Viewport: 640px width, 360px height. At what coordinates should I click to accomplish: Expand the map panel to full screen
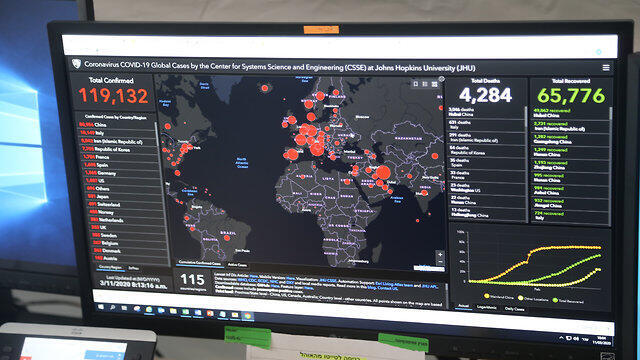point(441,79)
